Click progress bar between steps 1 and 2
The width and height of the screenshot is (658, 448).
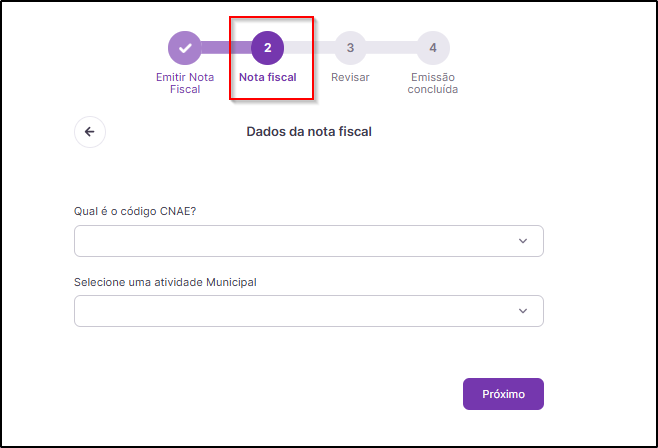(x=226, y=48)
